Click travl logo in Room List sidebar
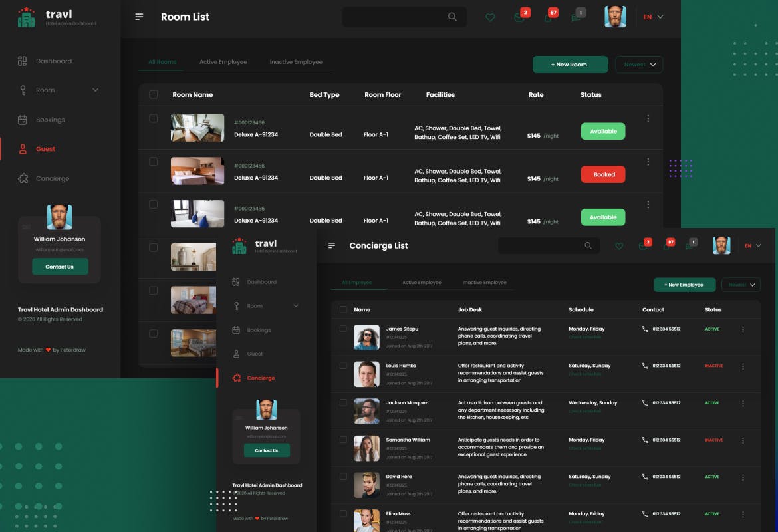 [x=57, y=17]
